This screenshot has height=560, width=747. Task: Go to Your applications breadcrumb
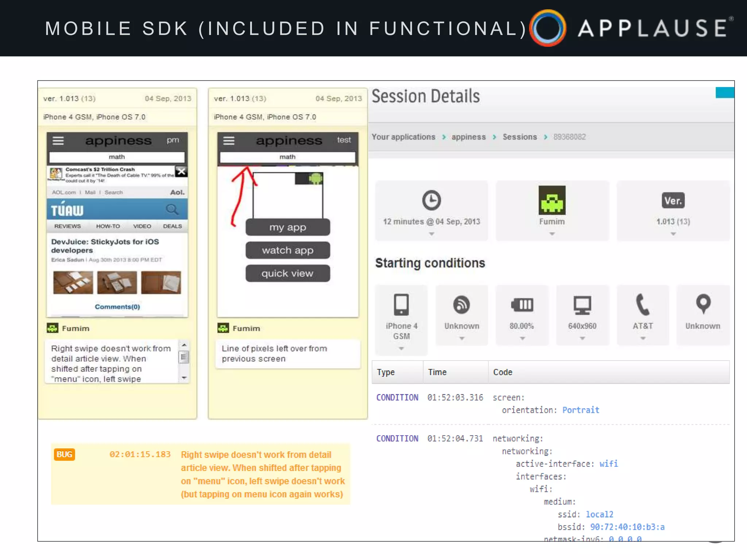pos(403,137)
